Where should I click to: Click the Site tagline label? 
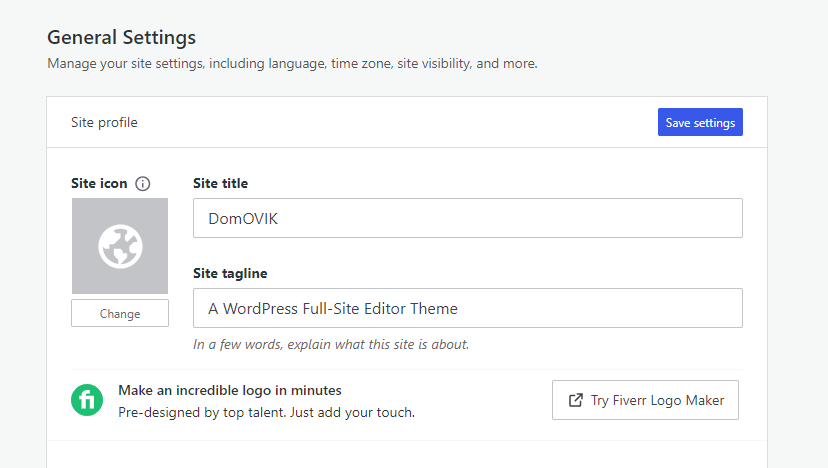pos(230,273)
